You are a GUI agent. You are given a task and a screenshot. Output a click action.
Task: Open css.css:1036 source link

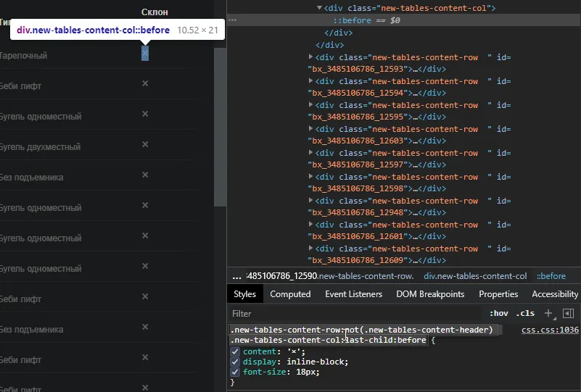pos(550,330)
